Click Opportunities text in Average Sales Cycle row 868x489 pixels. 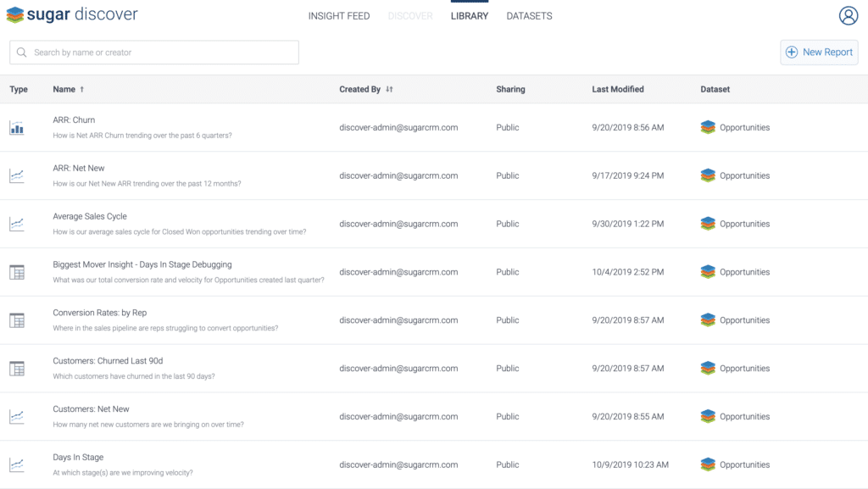[x=744, y=224]
